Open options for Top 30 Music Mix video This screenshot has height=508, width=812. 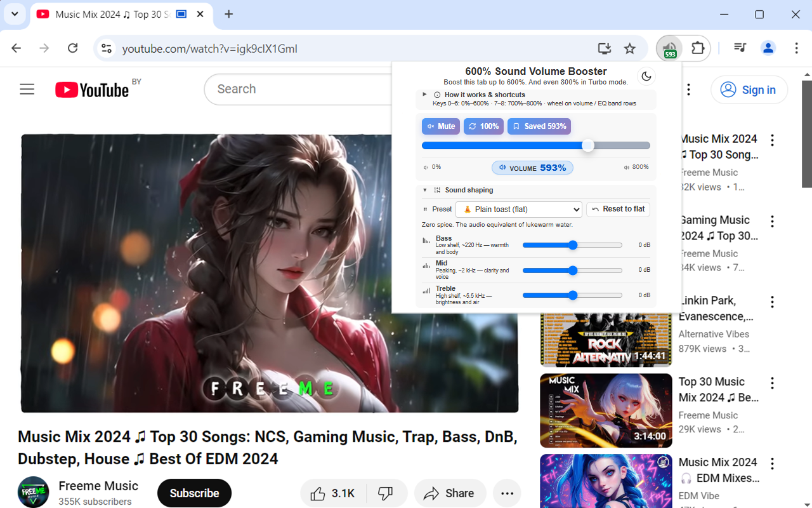coord(772,383)
